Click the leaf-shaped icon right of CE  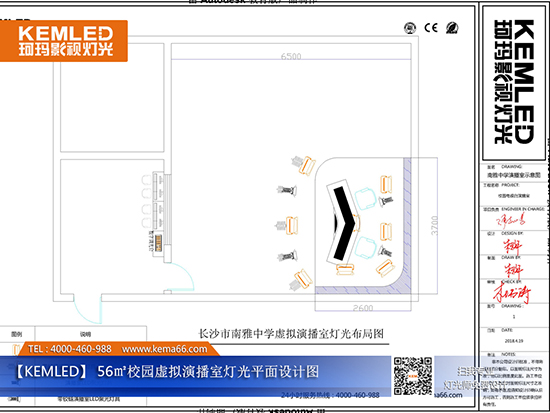pyautogui.click(x=452, y=27)
